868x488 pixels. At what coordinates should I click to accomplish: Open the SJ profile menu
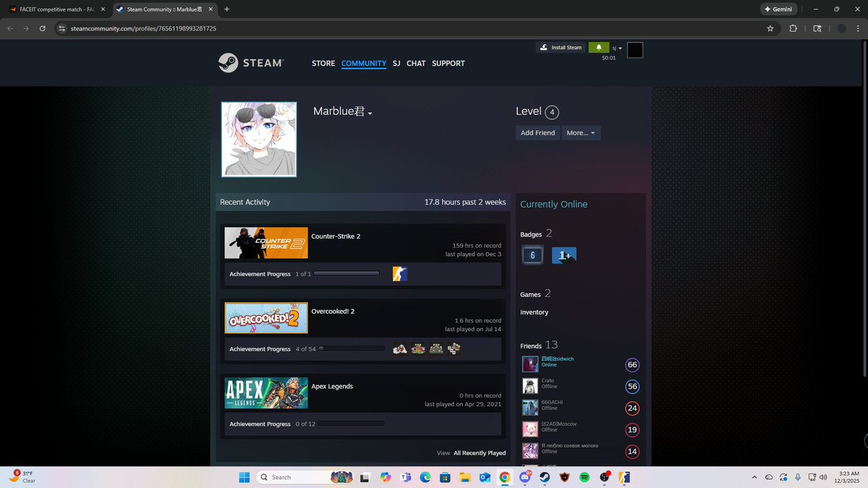(396, 64)
